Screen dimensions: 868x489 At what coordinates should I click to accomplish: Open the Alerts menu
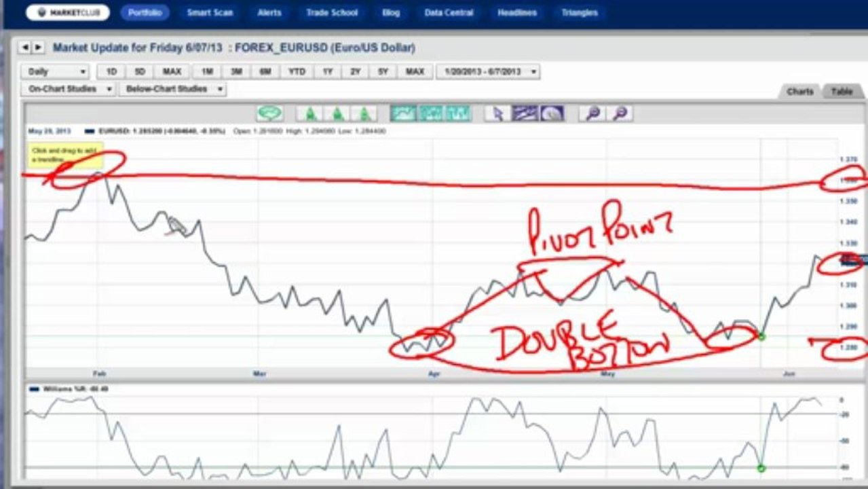pos(269,12)
